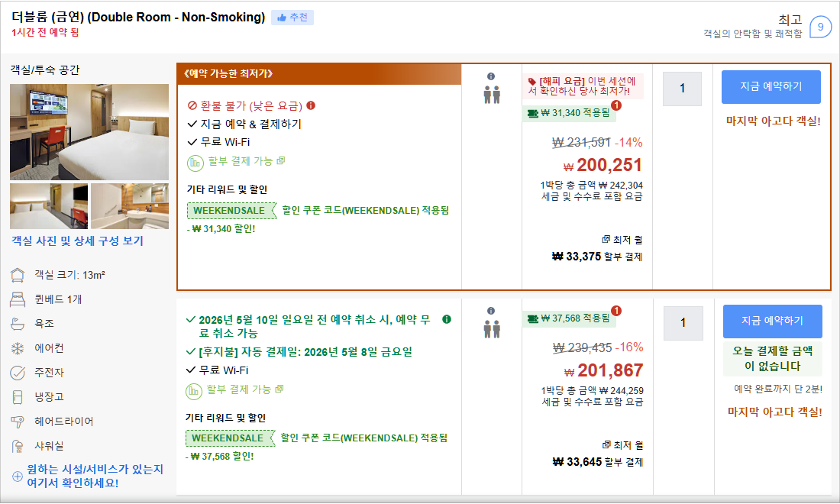This screenshot has width=840, height=504.
Task: Click the hair dryer amenity icon
Action: (x=18, y=422)
